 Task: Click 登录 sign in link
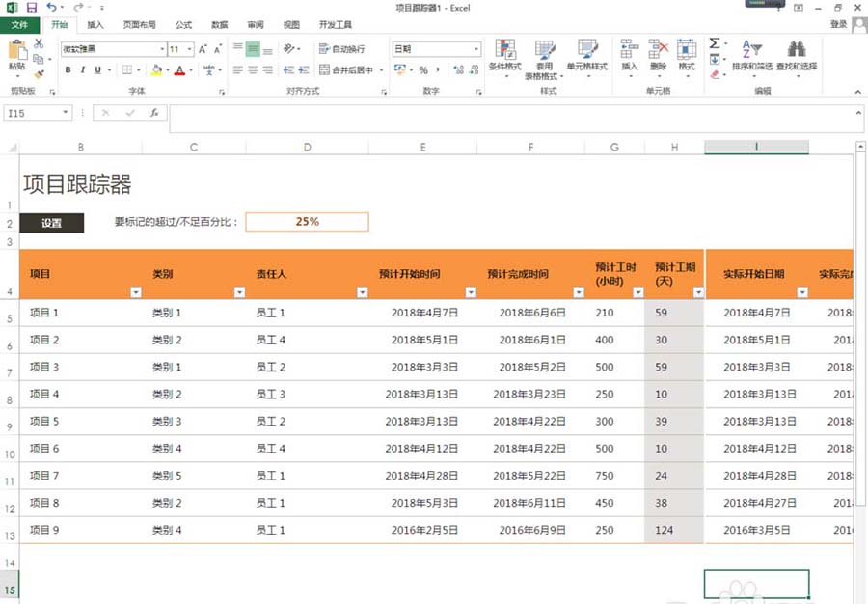pyautogui.click(x=839, y=24)
